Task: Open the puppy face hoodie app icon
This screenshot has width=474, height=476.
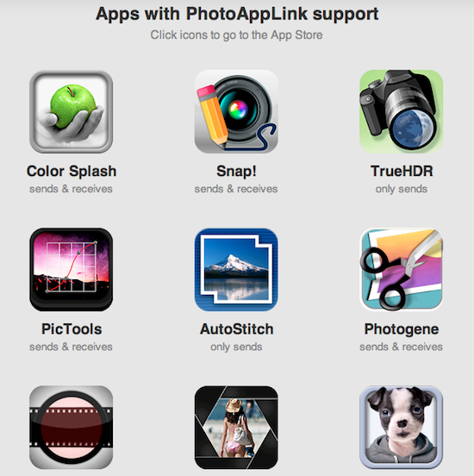Action: (401, 428)
